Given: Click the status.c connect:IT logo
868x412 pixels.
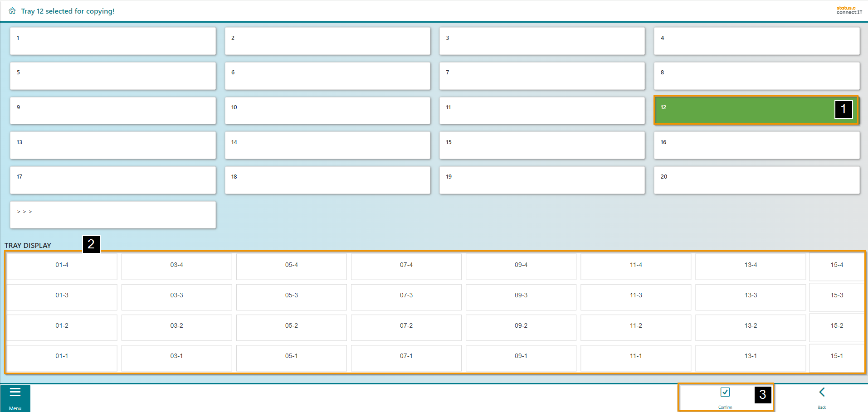Looking at the screenshot, I should [x=849, y=10].
